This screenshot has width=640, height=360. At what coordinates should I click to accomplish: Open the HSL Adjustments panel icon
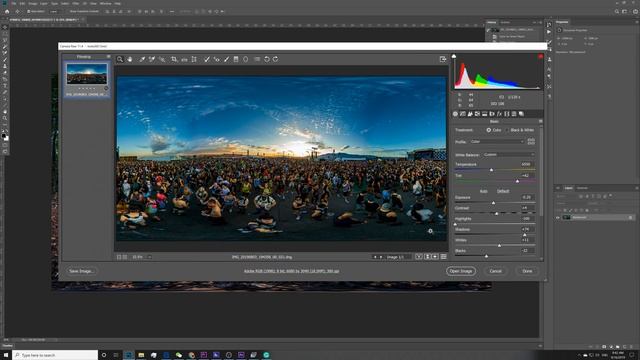(478, 114)
